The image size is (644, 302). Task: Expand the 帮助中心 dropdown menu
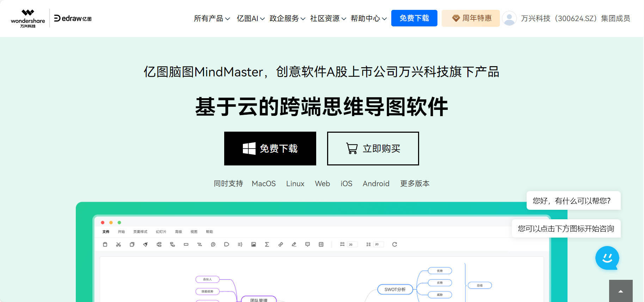[x=369, y=18]
